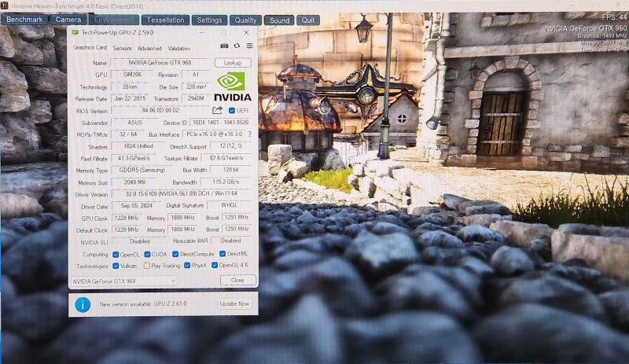Open the GPU-Z hamburger menu
The height and width of the screenshot is (364, 629).
(x=249, y=46)
